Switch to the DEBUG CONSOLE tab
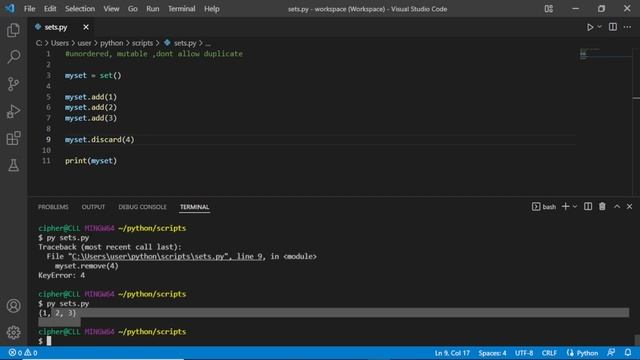 (142, 207)
